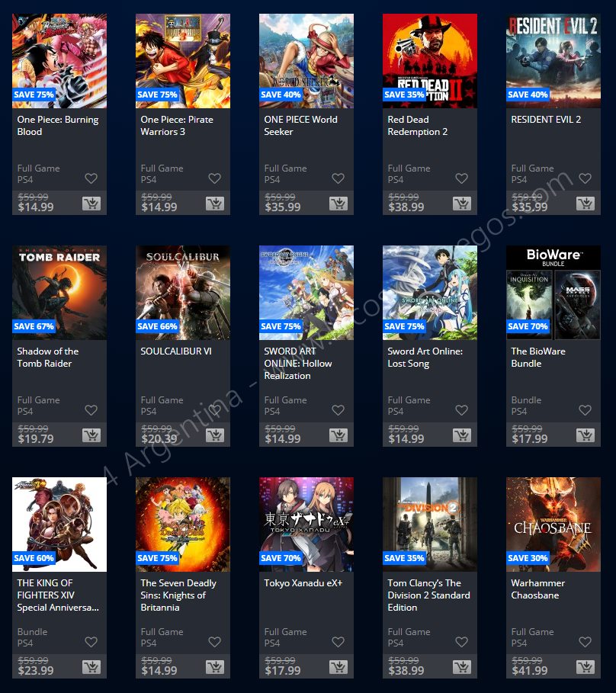
Task: Wishlist ONE PIECE World Seeker with heart
Action: (338, 178)
